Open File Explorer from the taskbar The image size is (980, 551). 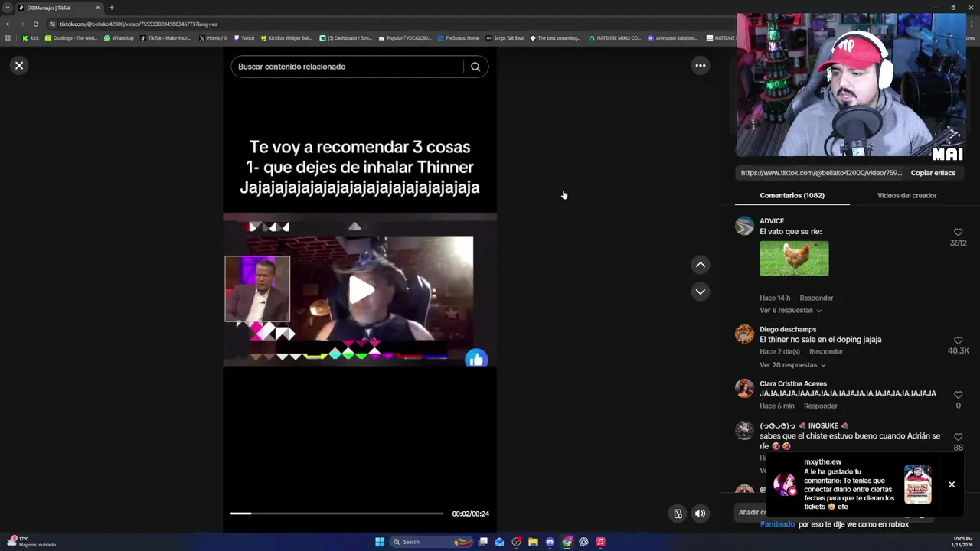533,542
